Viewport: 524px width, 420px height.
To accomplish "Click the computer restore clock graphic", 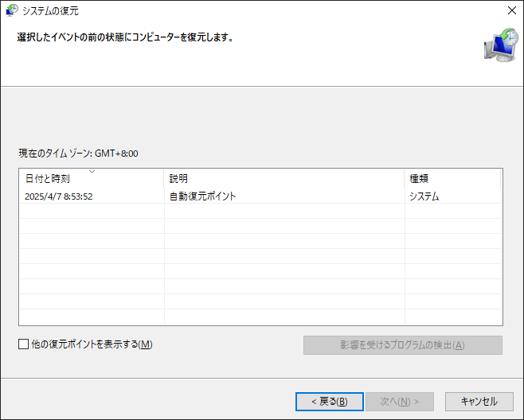I will click(x=501, y=45).
